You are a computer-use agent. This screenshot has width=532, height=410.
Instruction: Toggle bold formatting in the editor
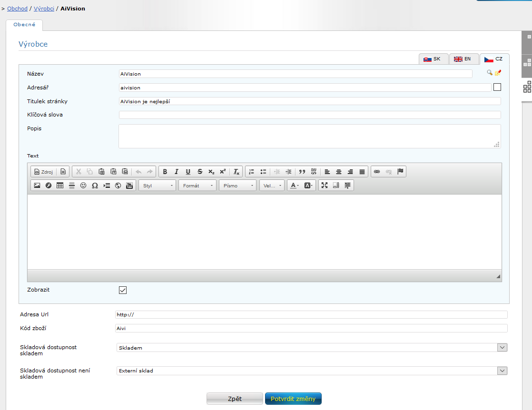pyautogui.click(x=165, y=172)
